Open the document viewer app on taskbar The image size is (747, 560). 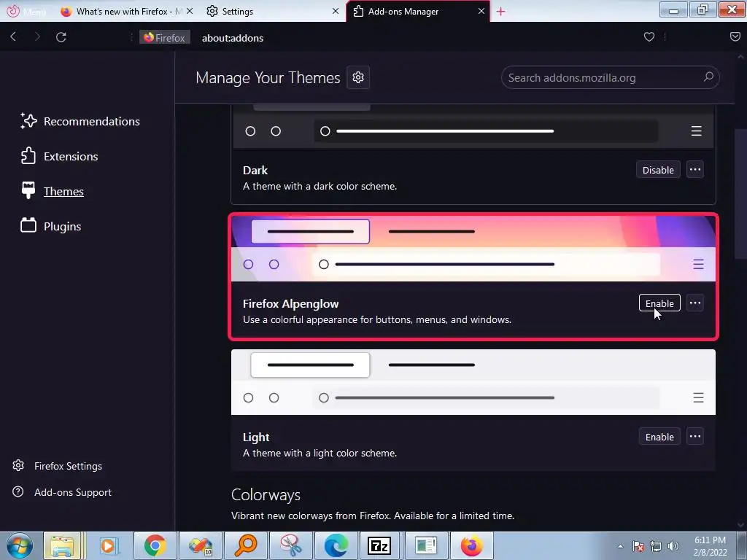coord(425,545)
